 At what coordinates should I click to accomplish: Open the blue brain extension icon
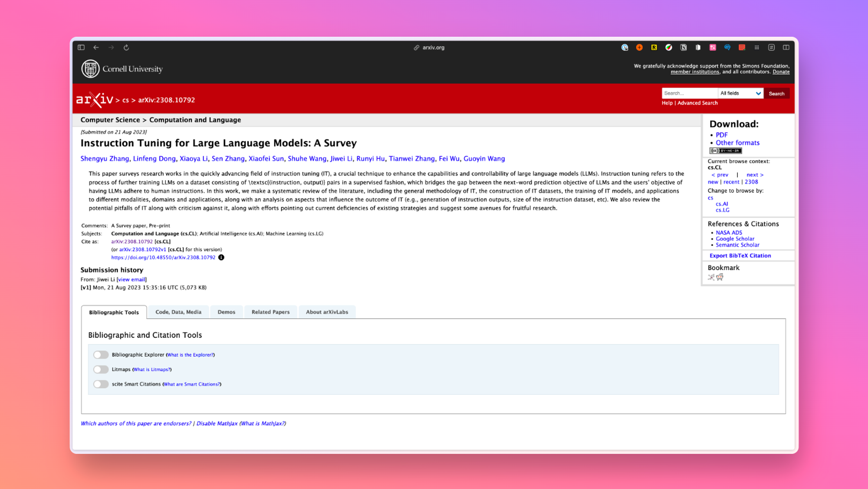coord(727,47)
